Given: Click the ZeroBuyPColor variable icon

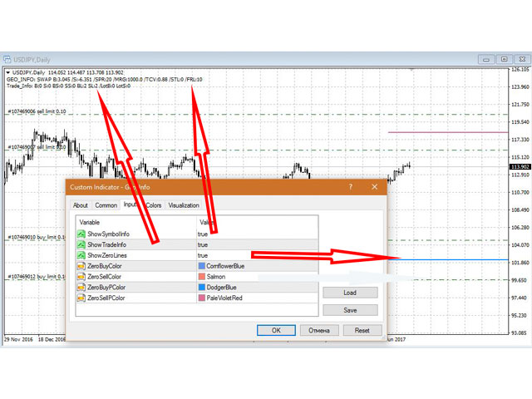Looking at the screenshot, I should [x=81, y=288].
